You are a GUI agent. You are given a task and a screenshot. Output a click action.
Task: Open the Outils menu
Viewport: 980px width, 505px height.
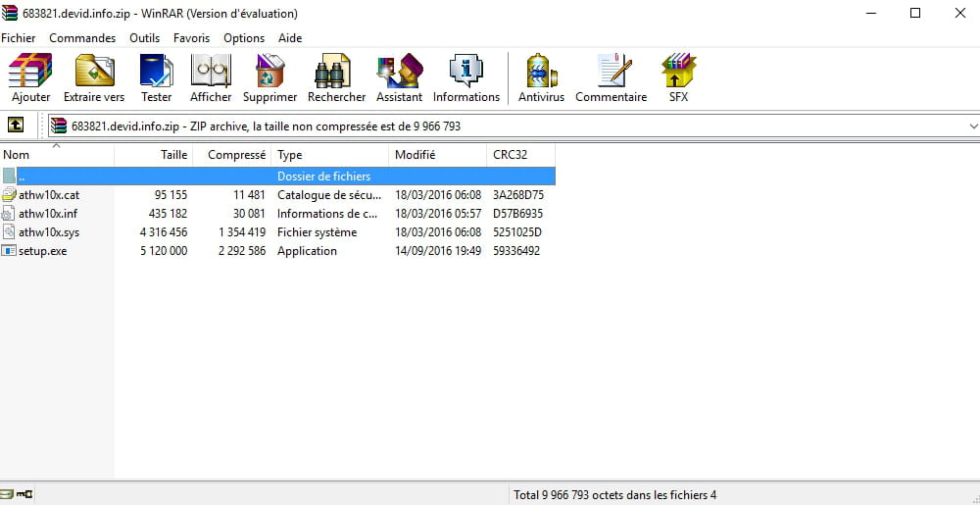pyautogui.click(x=144, y=38)
